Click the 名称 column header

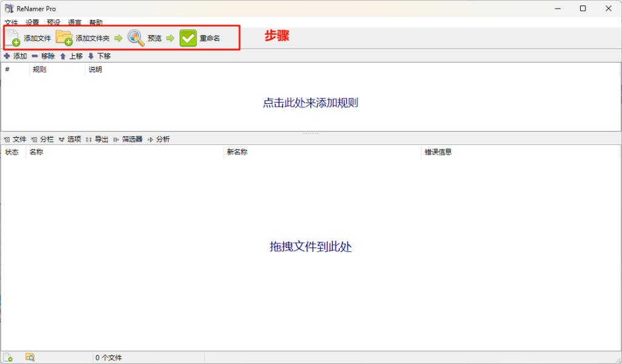[36, 152]
